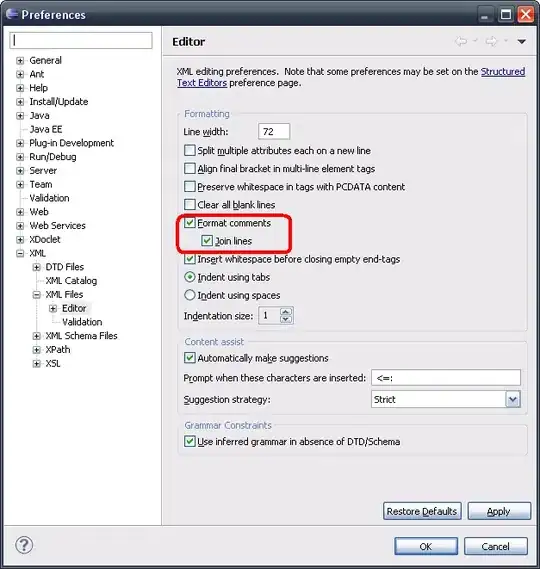Viewport: 540px width, 569px height.
Task: Expand the Install/Update node
Action: point(20,102)
